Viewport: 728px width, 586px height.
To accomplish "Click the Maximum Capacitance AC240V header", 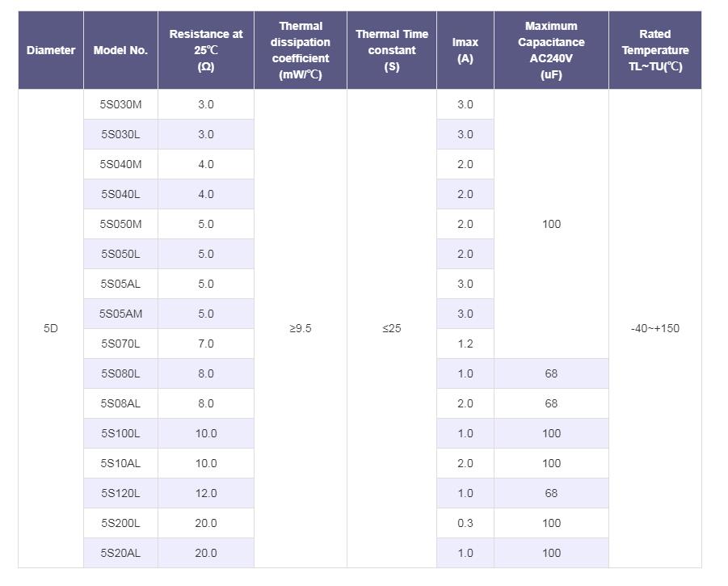I will (551, 50).
